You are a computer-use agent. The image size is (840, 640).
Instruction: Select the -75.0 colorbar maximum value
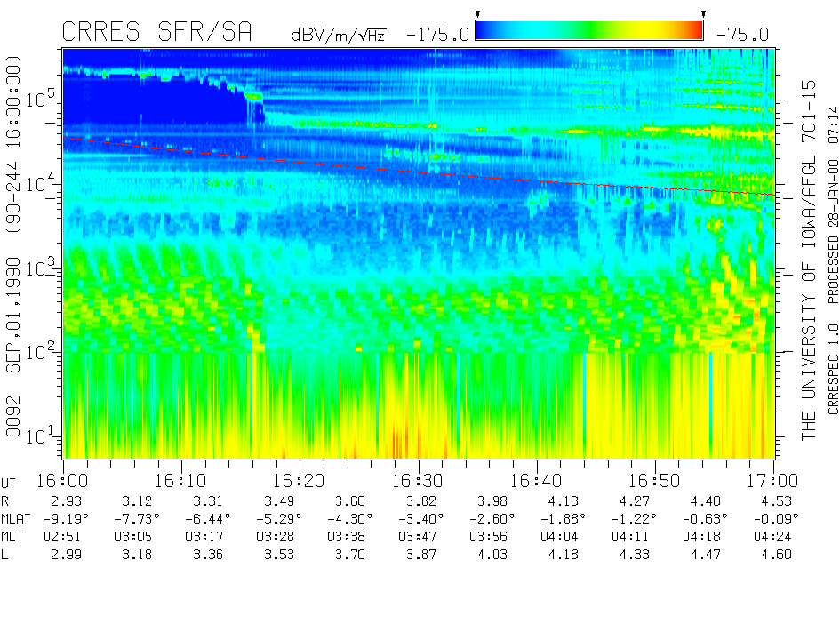(x=740, y=35)
